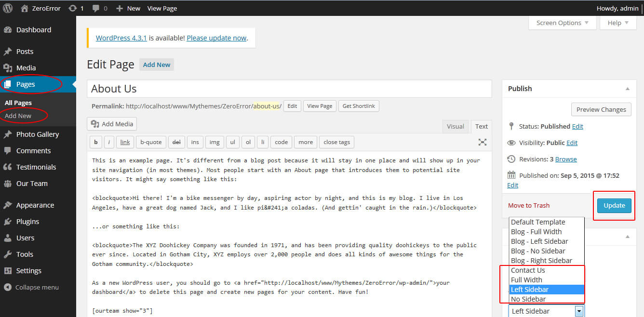Collapse the Page Attributes box arrow
Viewport: 644px width, 317px height.
pos(628,237)
